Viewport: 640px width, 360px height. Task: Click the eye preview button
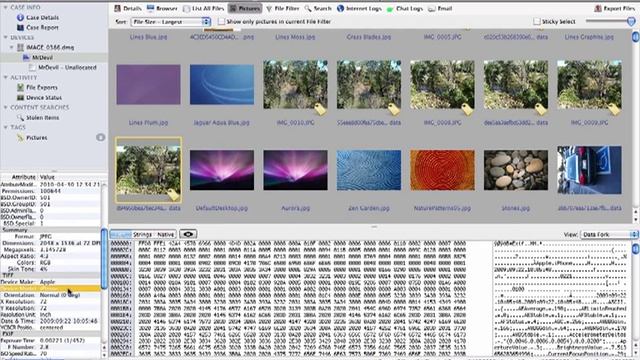188,234
